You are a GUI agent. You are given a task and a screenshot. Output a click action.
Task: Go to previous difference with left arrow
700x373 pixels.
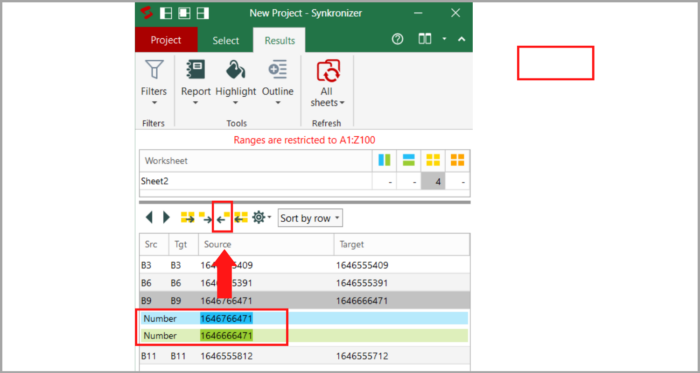point(149,218)
